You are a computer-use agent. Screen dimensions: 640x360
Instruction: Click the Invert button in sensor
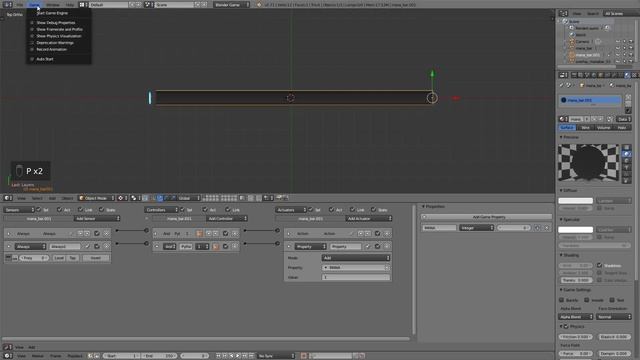click(x=96, y=258)
